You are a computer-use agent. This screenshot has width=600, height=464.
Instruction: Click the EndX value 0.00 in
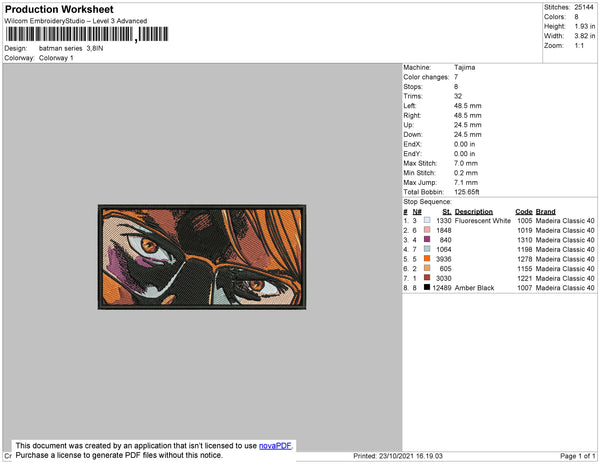tap(465, 144)
